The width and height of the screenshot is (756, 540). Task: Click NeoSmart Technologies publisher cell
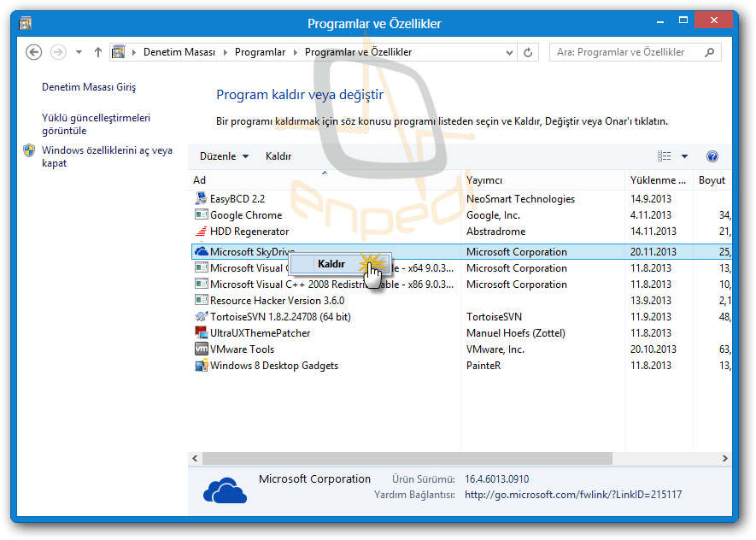pyautogui.click(x=520, y=198)
